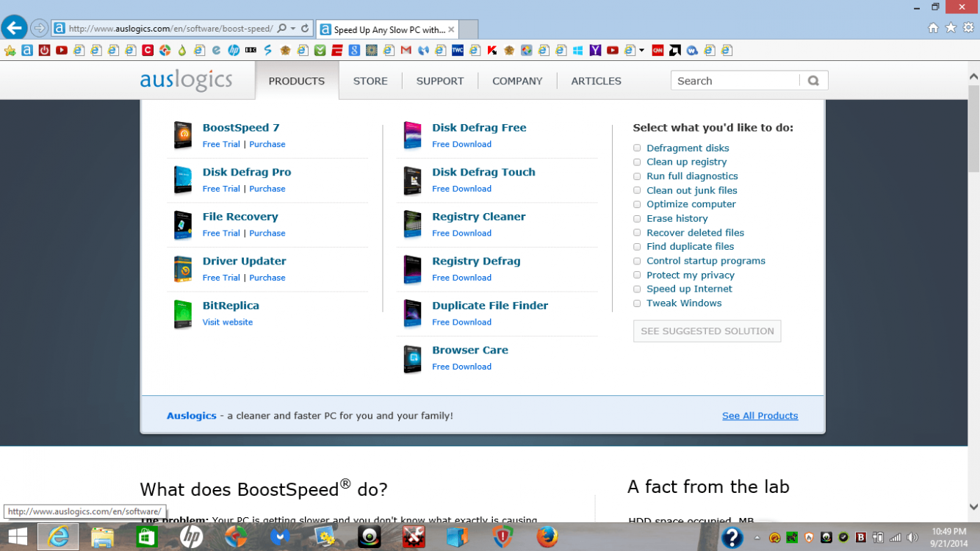This screenshot has height=551, width=980.
Task: Click the BoostSpeed 7 product box icon
Action: [183, 135]
